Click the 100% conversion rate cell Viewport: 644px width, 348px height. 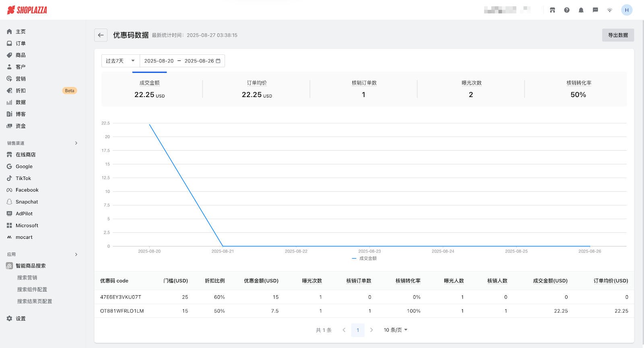(x=414, y=311)
